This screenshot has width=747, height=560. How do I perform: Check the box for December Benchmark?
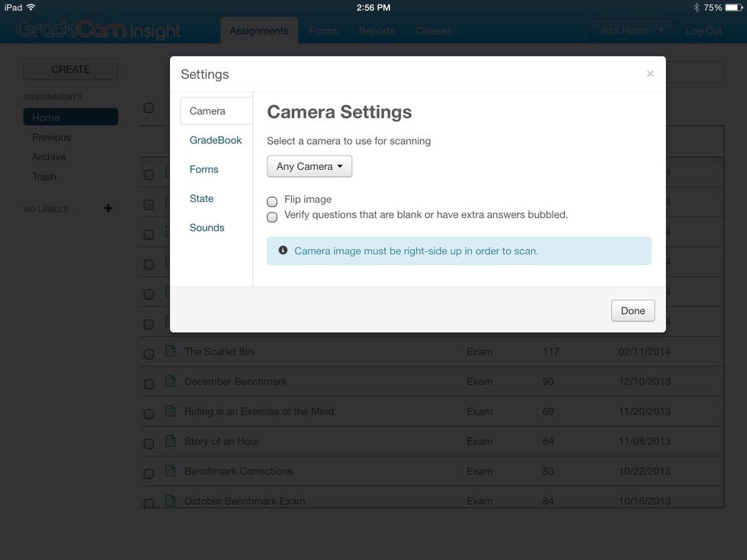point(149,384)
